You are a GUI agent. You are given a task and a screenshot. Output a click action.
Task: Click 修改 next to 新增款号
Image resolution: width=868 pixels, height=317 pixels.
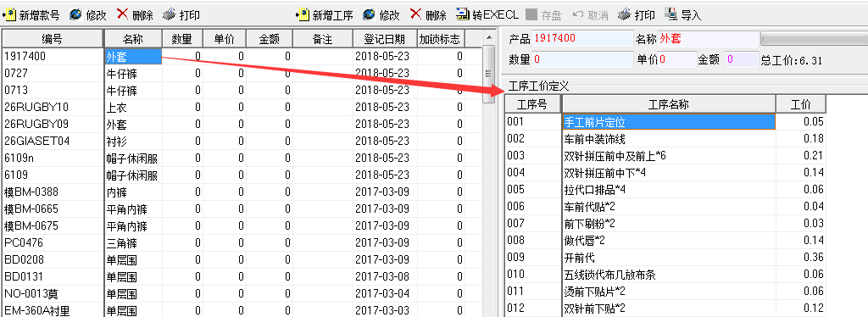pos(88,15)
